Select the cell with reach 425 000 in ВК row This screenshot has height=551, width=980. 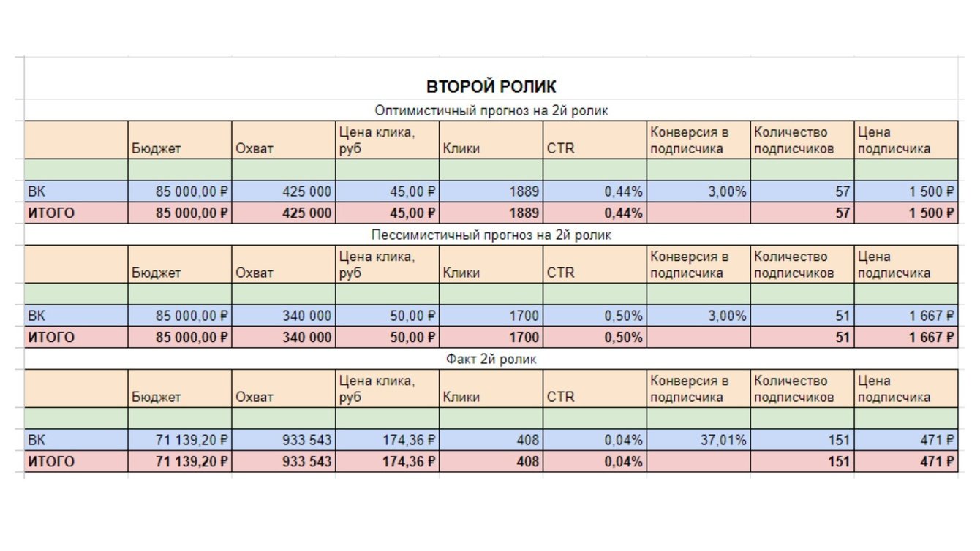[x=284, y=191]
